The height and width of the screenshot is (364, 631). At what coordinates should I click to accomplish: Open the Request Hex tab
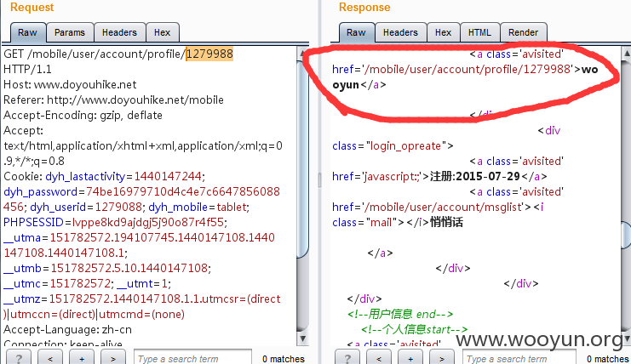pyautogui.click(x=162, y=32)
